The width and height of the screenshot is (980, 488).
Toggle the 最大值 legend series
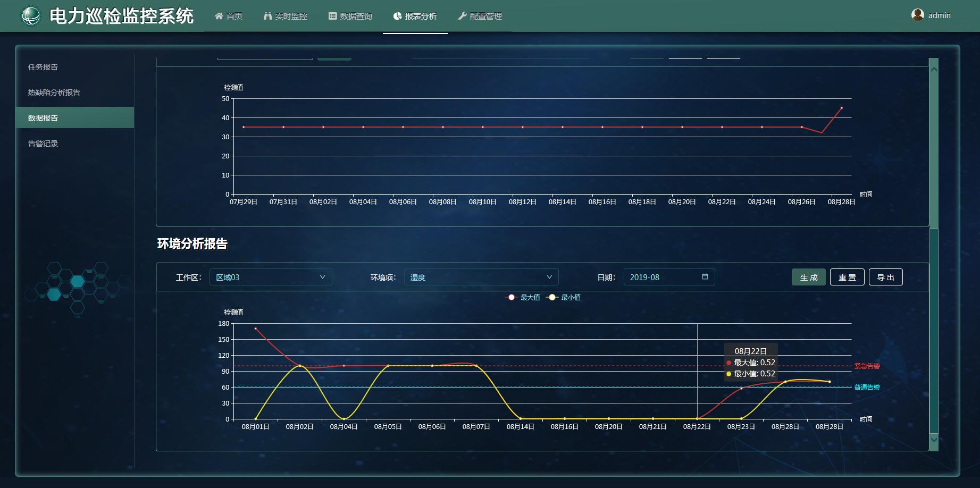click(523, 298)
